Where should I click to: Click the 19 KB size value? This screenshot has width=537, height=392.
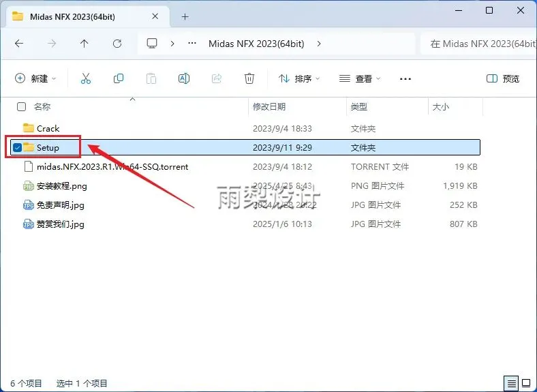(x=465, y=167)
